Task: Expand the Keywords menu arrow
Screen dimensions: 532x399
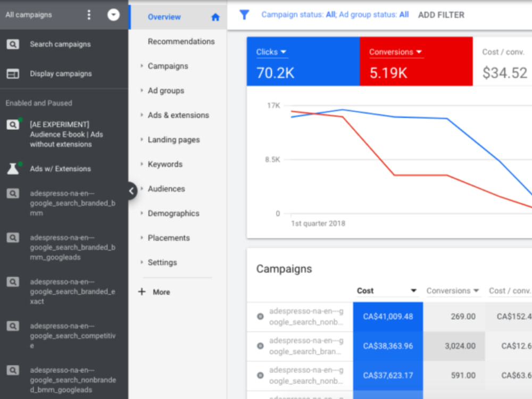Action: point(142,164)
